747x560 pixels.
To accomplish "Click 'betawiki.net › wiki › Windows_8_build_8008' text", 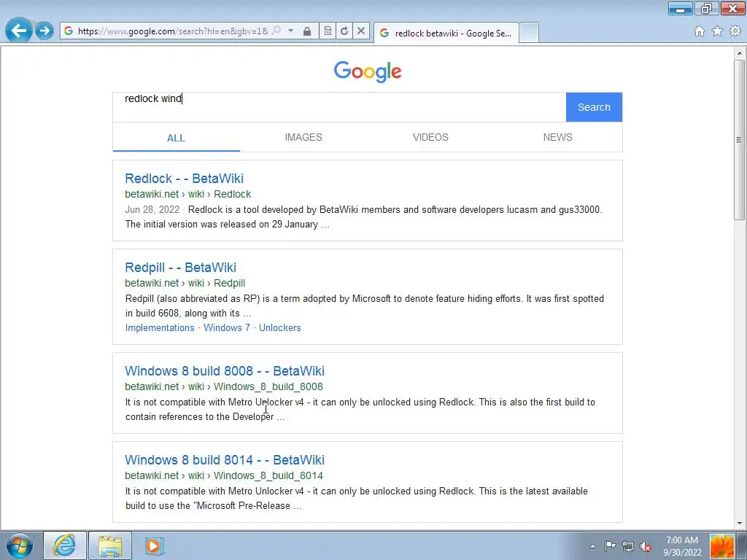I will (224, 386).
